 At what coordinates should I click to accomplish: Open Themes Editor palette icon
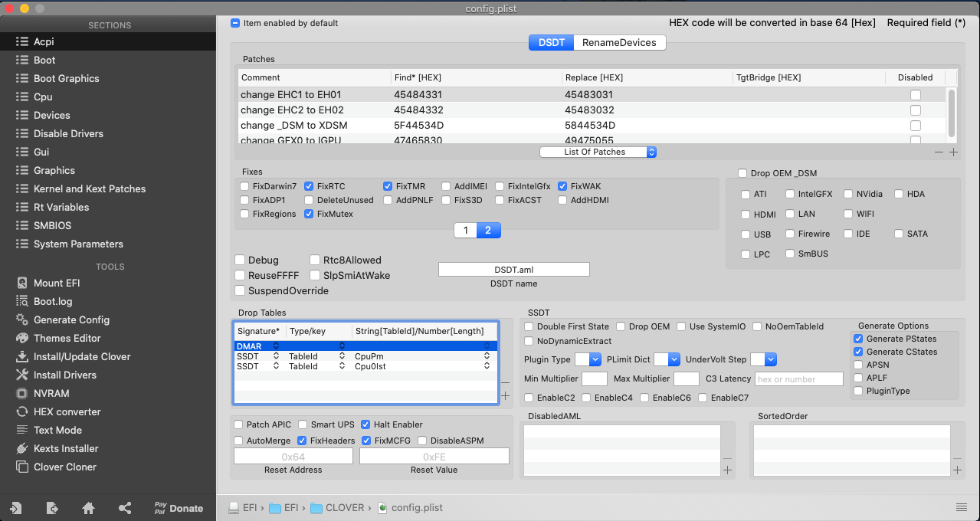[x=21, y=338]
